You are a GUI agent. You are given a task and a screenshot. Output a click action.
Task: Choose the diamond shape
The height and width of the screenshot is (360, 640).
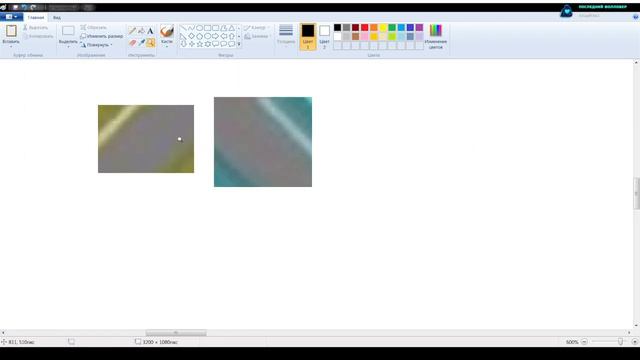(x=191, y=36)
